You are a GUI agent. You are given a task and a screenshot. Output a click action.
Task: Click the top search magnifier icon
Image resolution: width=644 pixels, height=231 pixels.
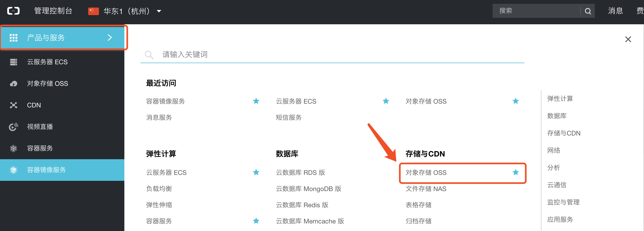point(588,11)
